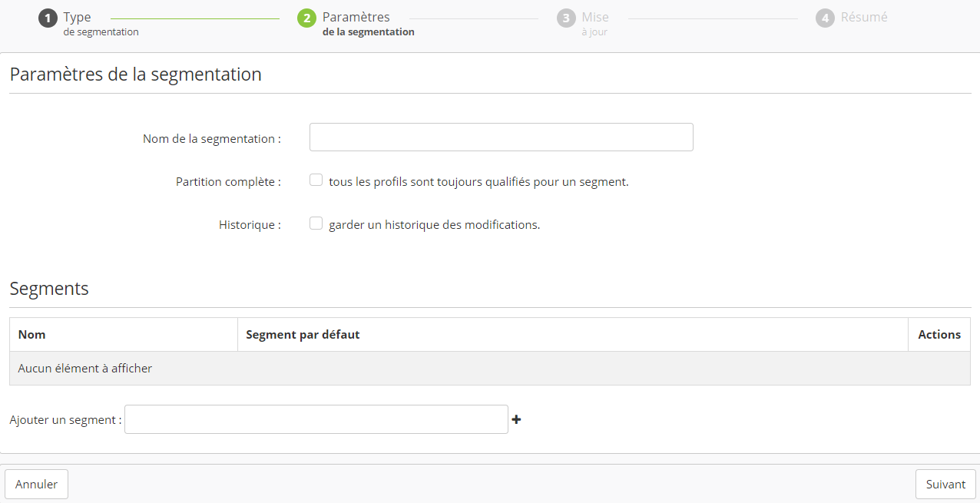Click label 'garder un historique des modifications'
The width and height of the screenshot is (980, 503).
[434, 225]
